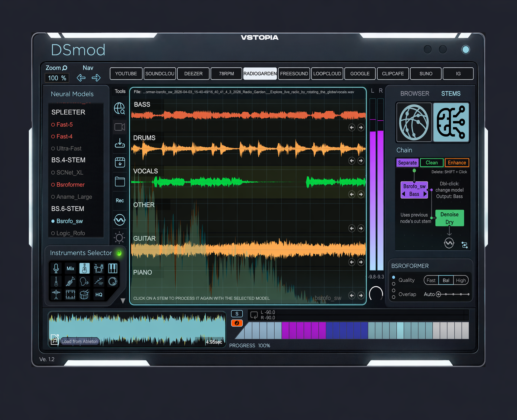This screenshot has width=517, height=420.
Task: Click the Enhance chain button
Action: [456, 163]
